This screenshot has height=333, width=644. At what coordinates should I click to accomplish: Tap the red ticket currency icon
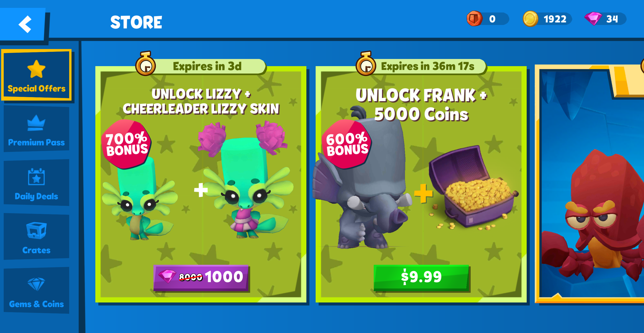coord(474,19)
